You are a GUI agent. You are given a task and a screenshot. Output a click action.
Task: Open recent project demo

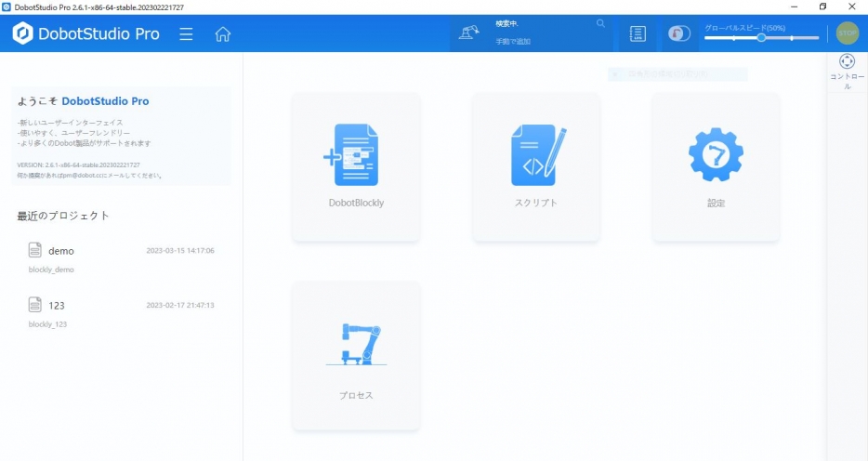pyautogui.click(x=121, y=259)
